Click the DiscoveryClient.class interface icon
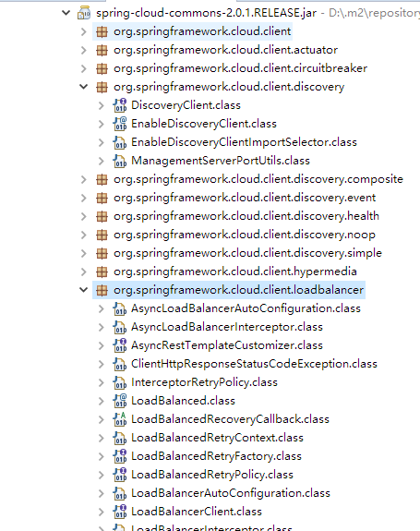The width and height of the screenshot is (420, 531). [120, 105]
